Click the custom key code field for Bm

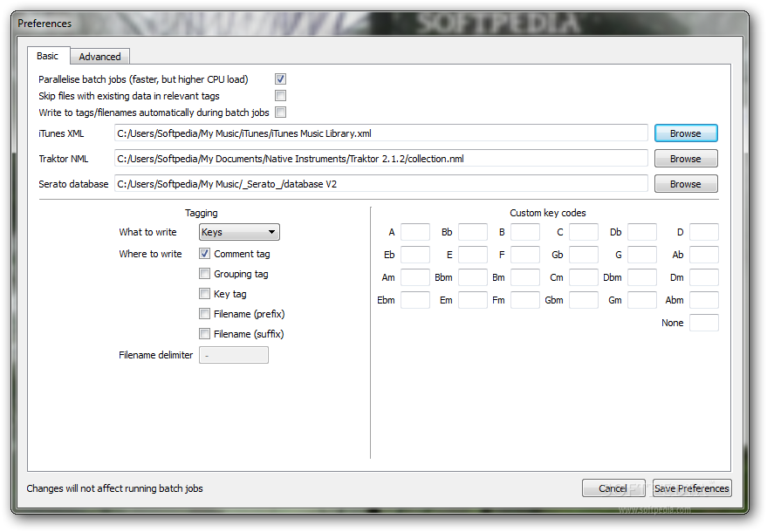click(x=525, y=277)
